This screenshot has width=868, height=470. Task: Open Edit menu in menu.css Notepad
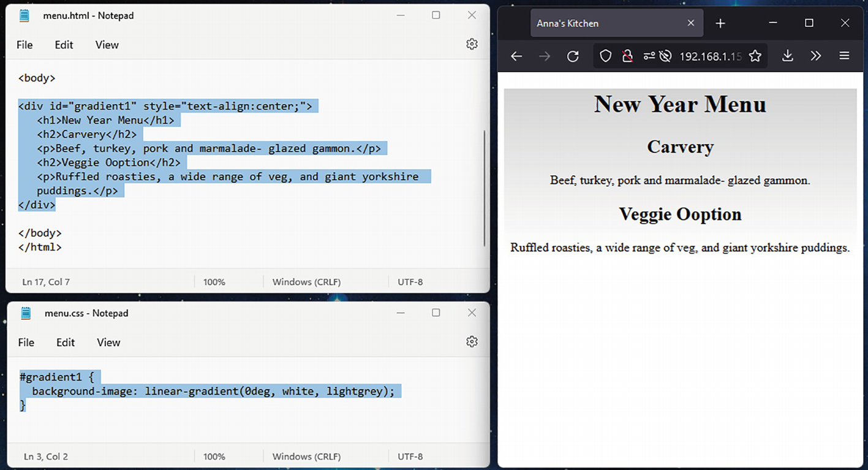click(x=66, y=343)
